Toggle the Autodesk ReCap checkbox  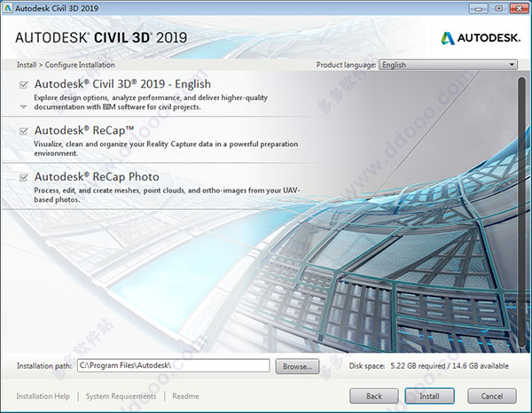point(23,130)
